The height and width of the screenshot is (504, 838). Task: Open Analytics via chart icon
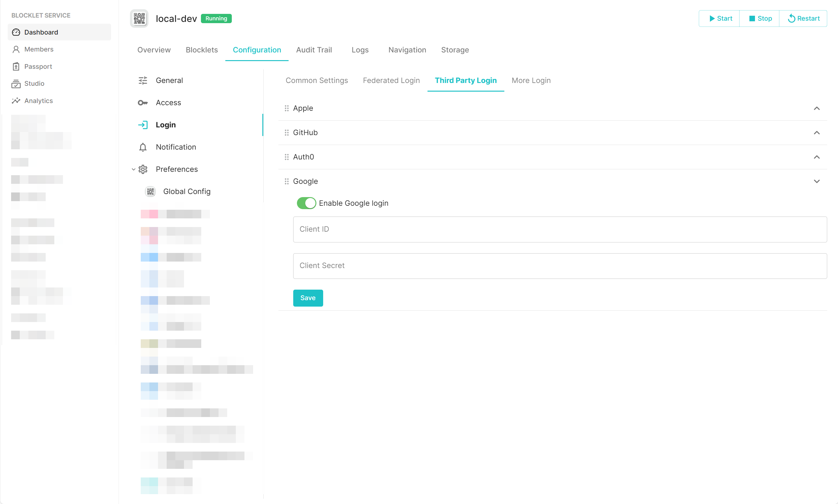tap(16, 101)
